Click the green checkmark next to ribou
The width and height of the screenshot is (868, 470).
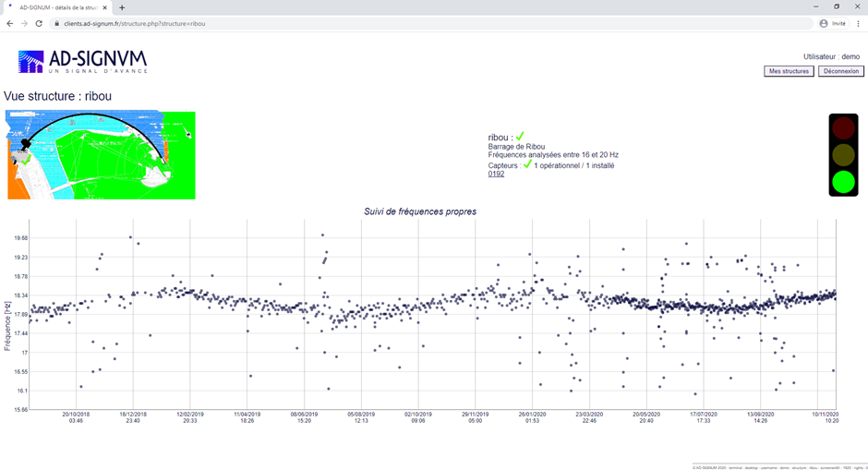pyautogui.click(x=520, y=137)
